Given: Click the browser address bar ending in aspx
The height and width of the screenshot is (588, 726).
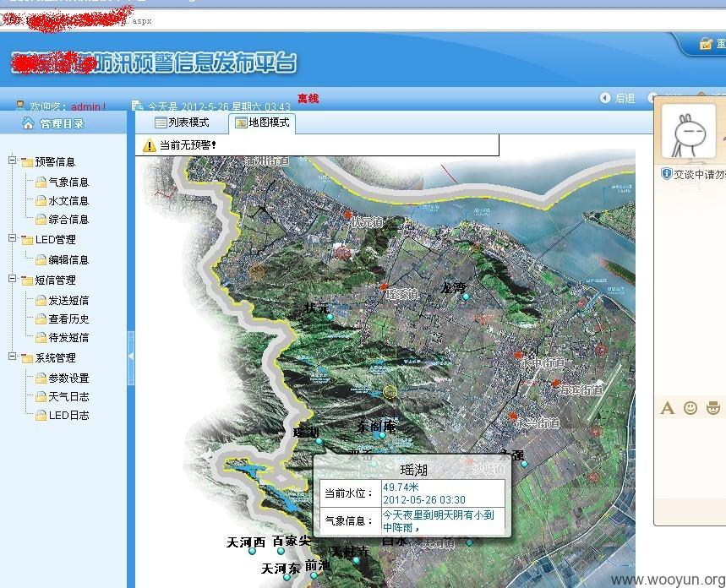Looking at the screenshot, I should click(363, 21).
